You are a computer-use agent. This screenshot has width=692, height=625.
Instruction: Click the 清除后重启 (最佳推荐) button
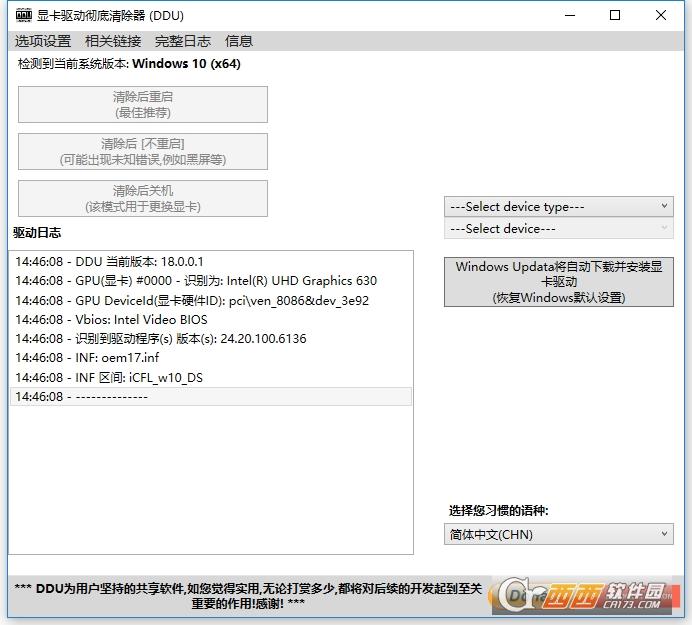tap(143, 105)
